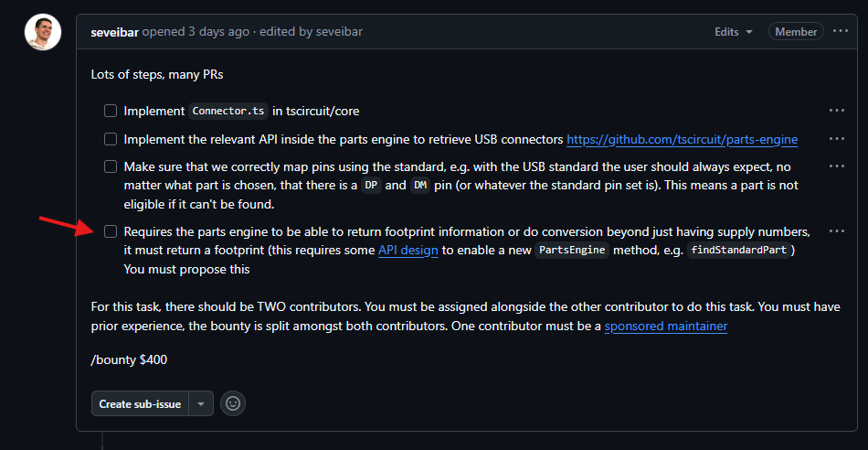Check the correctly map pins task checkbox

click(x=111, y=167)
